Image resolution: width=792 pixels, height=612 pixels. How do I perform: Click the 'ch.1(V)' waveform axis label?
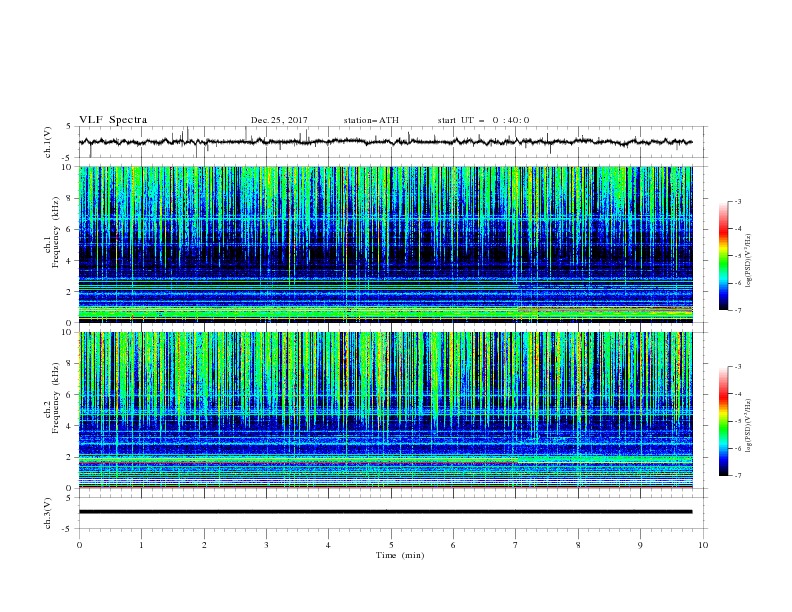coord(48,142)
